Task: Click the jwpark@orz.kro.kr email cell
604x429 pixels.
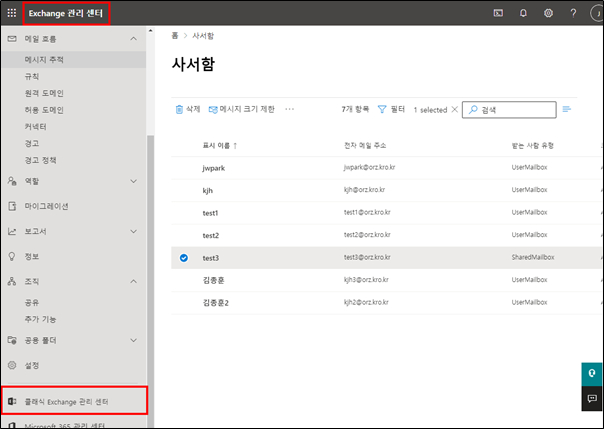Action: (x=369, y=167)
